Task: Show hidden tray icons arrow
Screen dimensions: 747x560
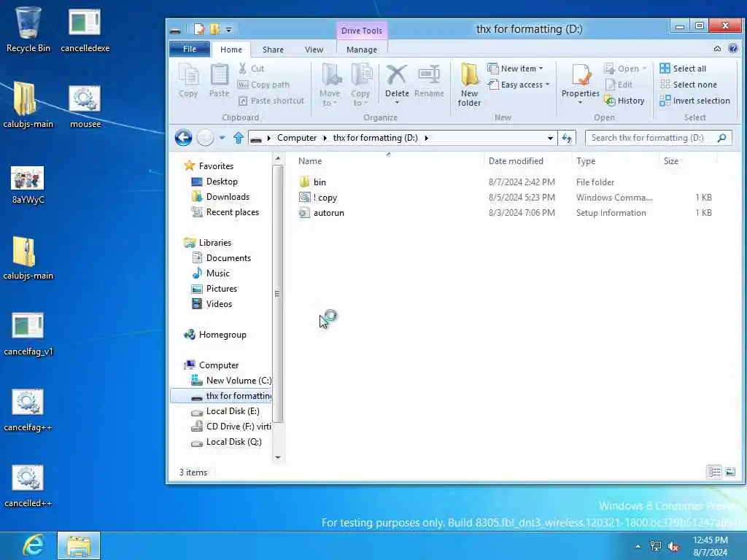Action: [x=638, y=546]
